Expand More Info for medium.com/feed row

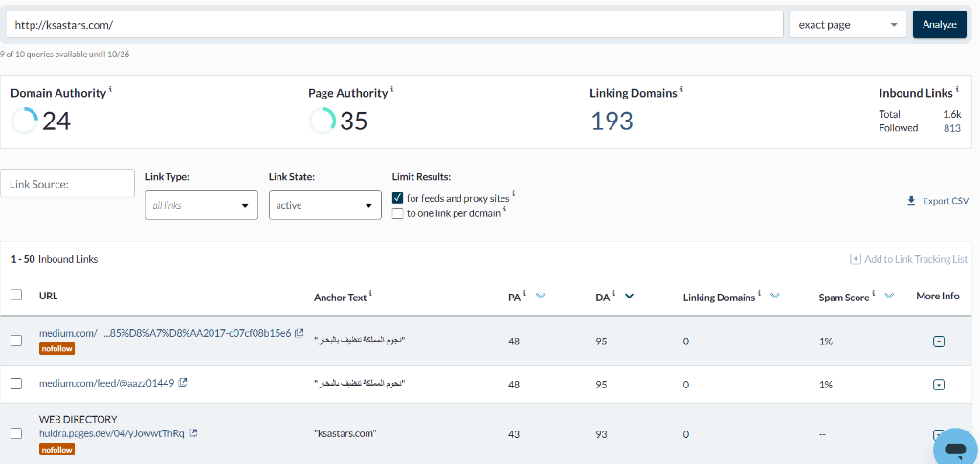(x=938, y=385)
